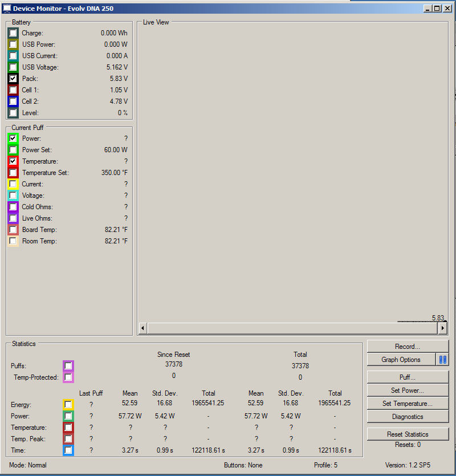456x476 pixels.
Task: Open the Record dialog
Action: point(408,347)
